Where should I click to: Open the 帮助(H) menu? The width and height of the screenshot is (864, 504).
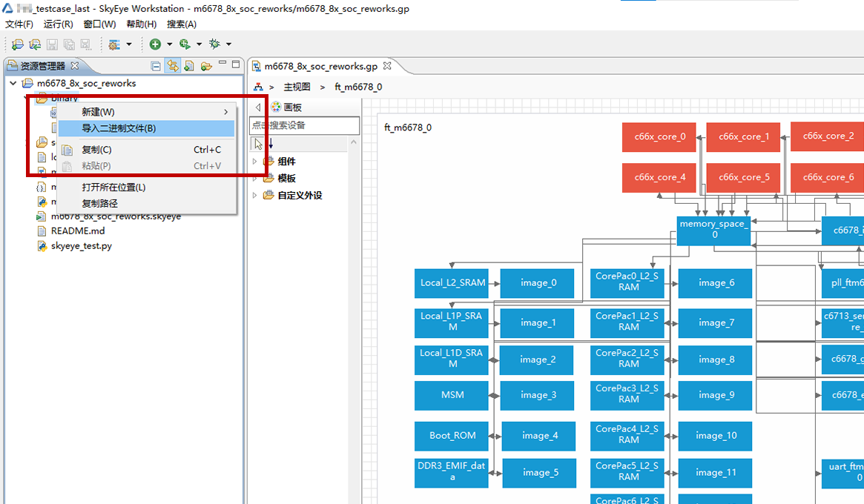(142, 24)
